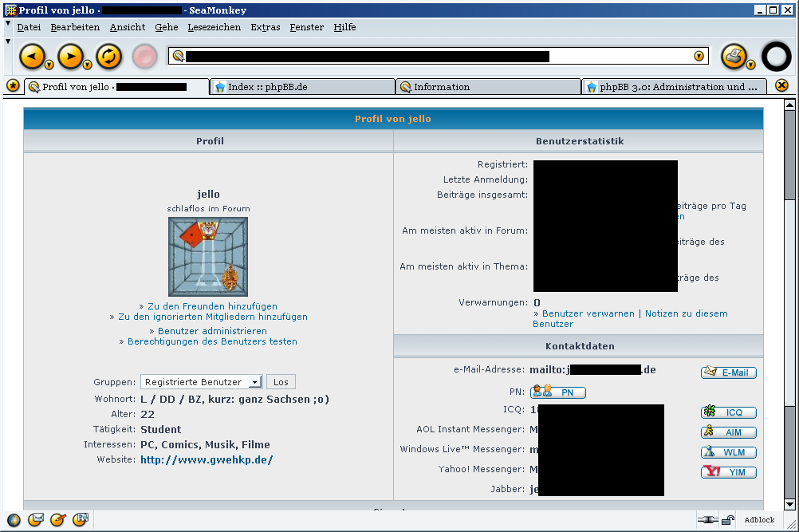Click the Adblock status bar label
Image resolution: width=799 pixels, height=532 pixels.
pos(759,520)
